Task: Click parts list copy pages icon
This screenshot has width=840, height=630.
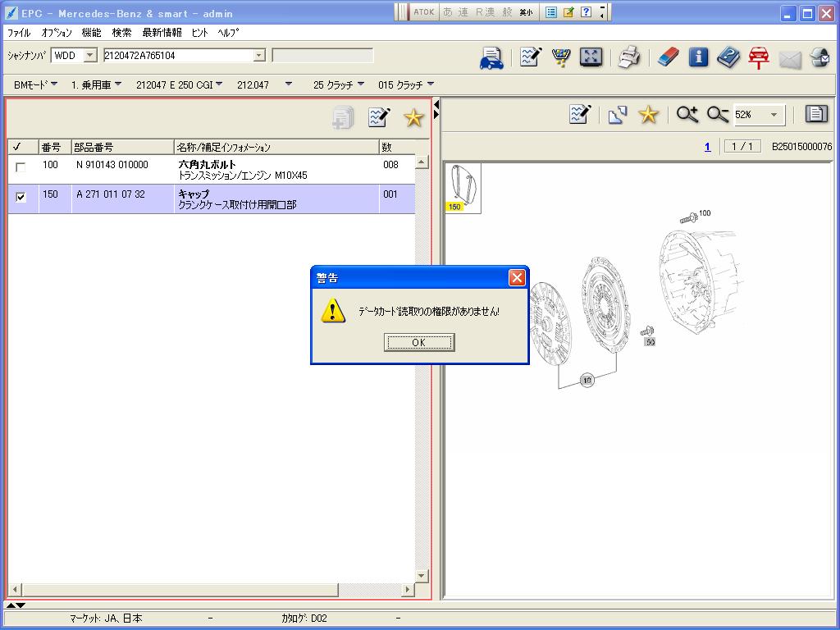Action: click(x=343, y=117)
